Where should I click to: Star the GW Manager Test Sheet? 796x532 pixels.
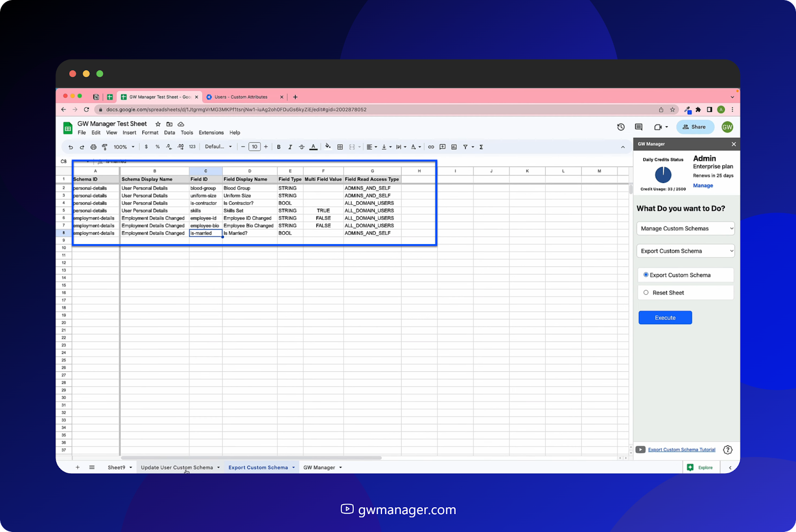click(x=158, y=124)
